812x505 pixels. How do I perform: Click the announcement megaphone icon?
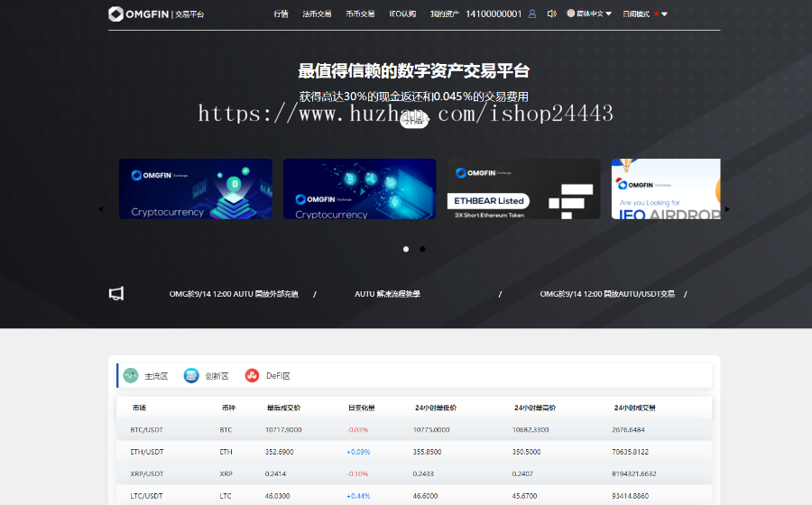pyautogui.click(x=116, y=293)
